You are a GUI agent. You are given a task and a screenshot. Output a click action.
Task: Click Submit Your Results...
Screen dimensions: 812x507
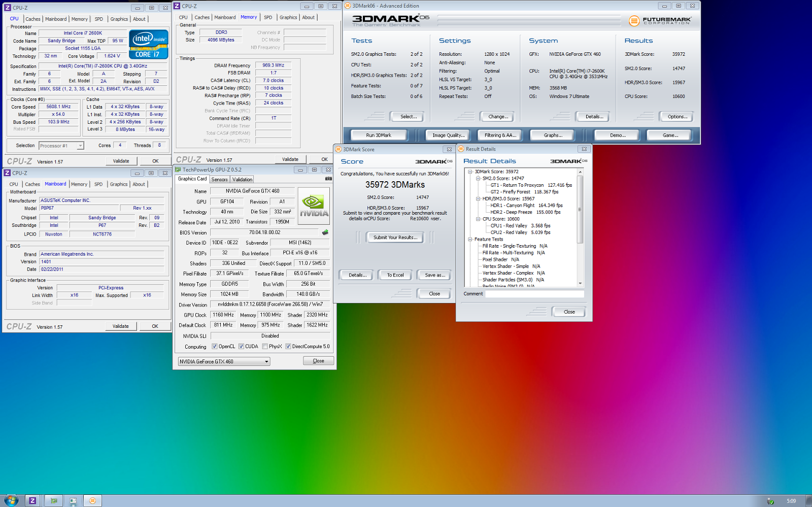coord(395,238)
